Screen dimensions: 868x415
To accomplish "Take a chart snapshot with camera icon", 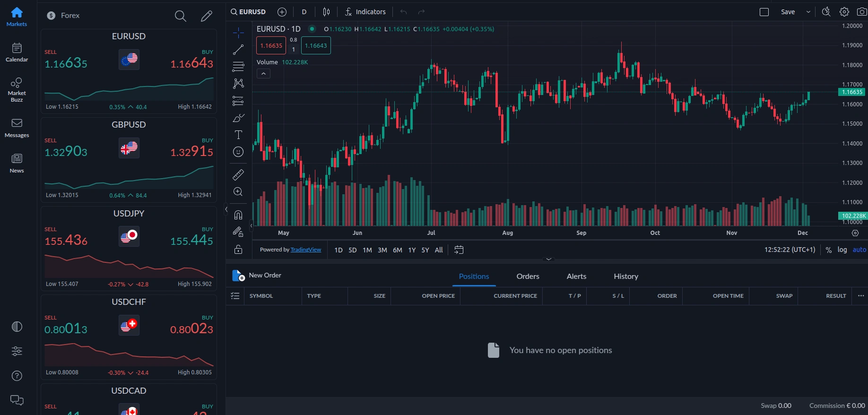I will (x=862, y=12).
